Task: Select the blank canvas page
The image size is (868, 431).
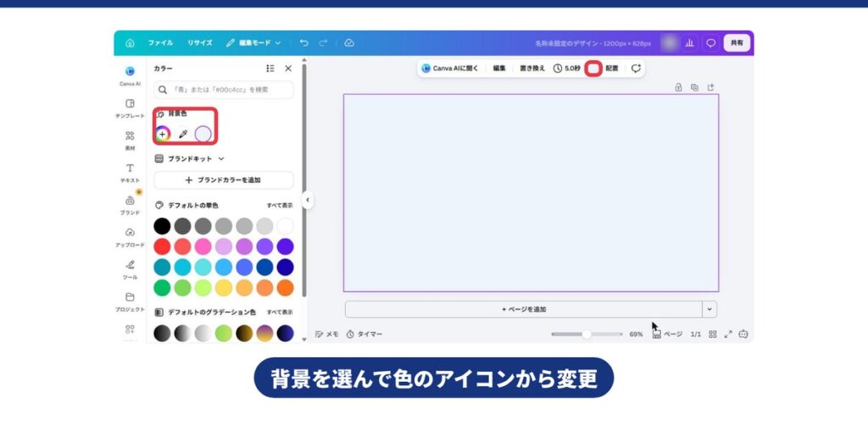Action: pyautogui.click(x=531, y=192)
